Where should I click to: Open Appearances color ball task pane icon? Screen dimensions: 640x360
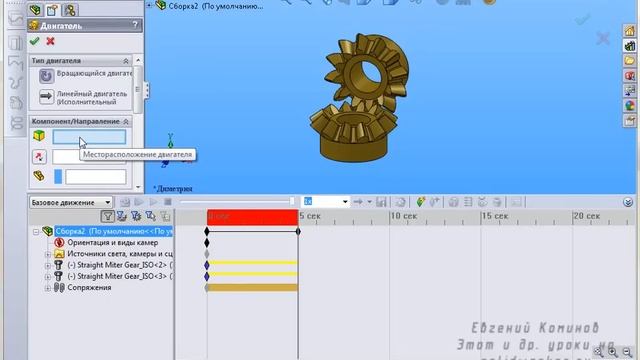coord(629,106)
